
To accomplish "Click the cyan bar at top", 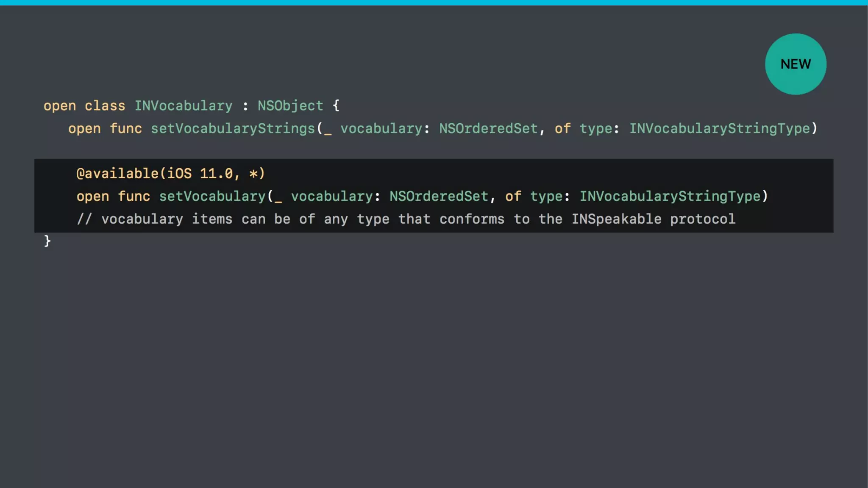I will [434, 3].
